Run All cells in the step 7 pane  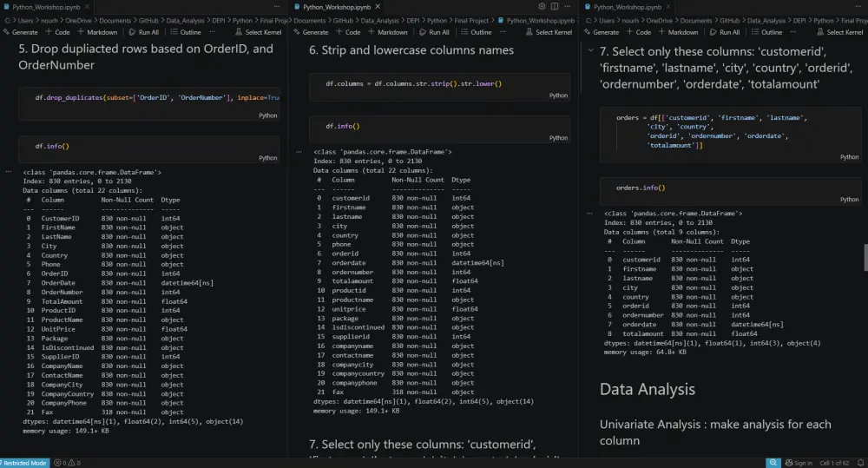click(x=725, y=32)
